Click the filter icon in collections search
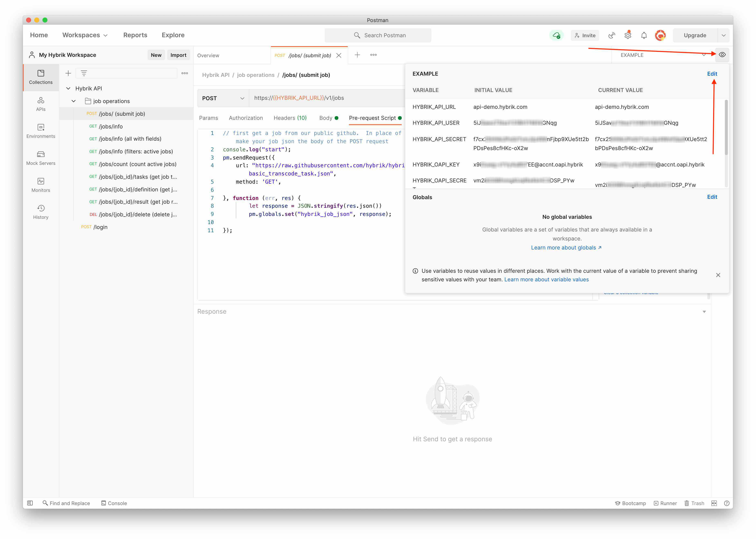756x539 pixels. pyautogui.click(x=84, y=73)
